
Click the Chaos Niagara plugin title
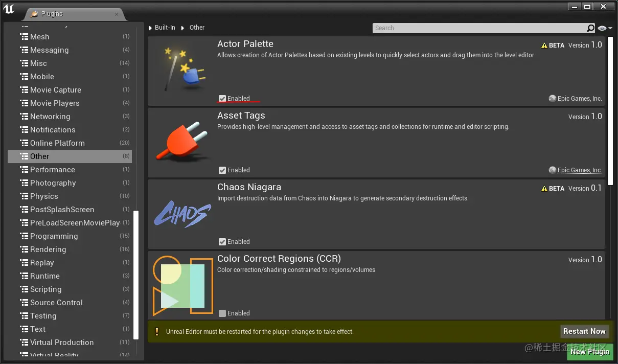[x=249, y=187]
